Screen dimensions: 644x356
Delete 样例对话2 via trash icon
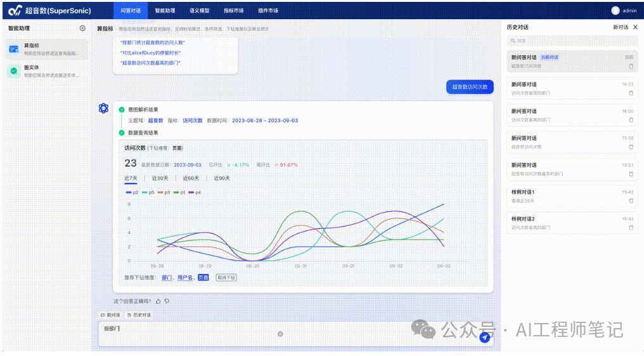(x=631, y=228)
